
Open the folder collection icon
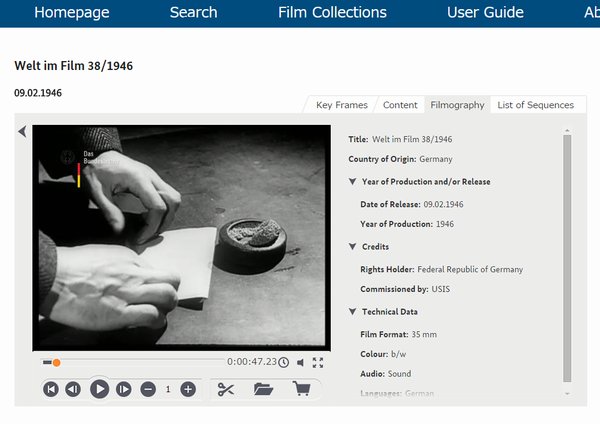point(263,390)
